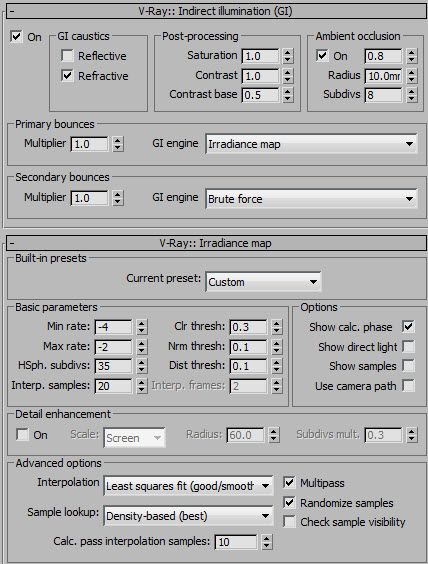Open Secondary bounces GI engine dropdown
428x564 pixels.
[311, 198]
